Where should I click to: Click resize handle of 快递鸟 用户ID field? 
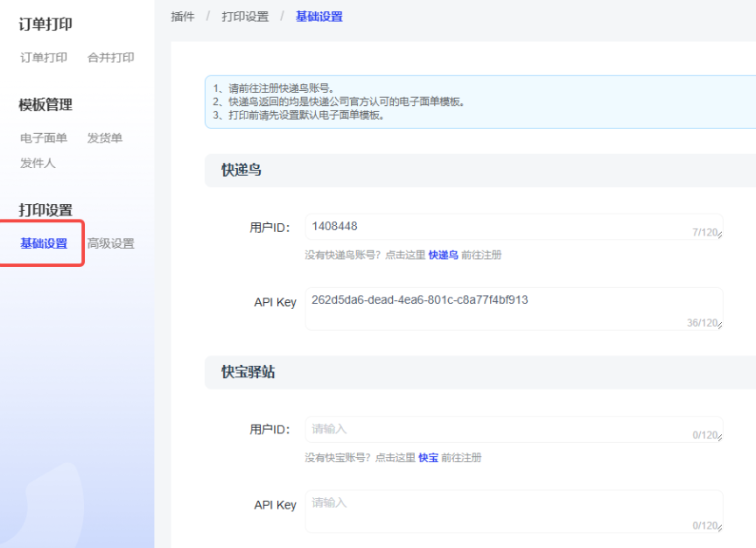[x=720, y=236]
